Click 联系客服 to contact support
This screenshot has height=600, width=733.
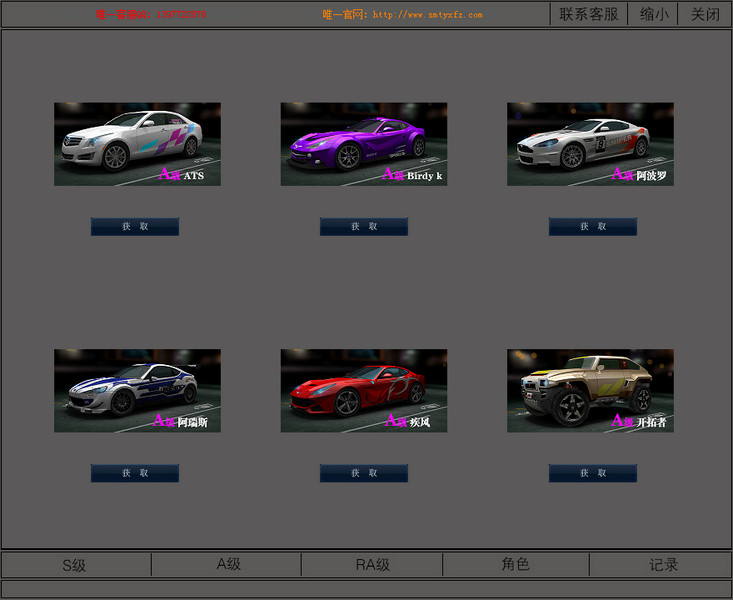(x=589, y=15)
